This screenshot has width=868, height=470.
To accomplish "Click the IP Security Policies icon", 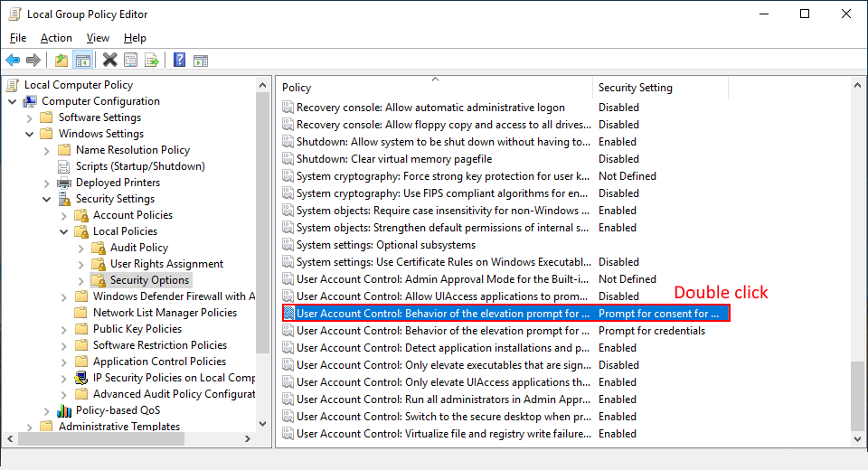I will coord(81,378).
